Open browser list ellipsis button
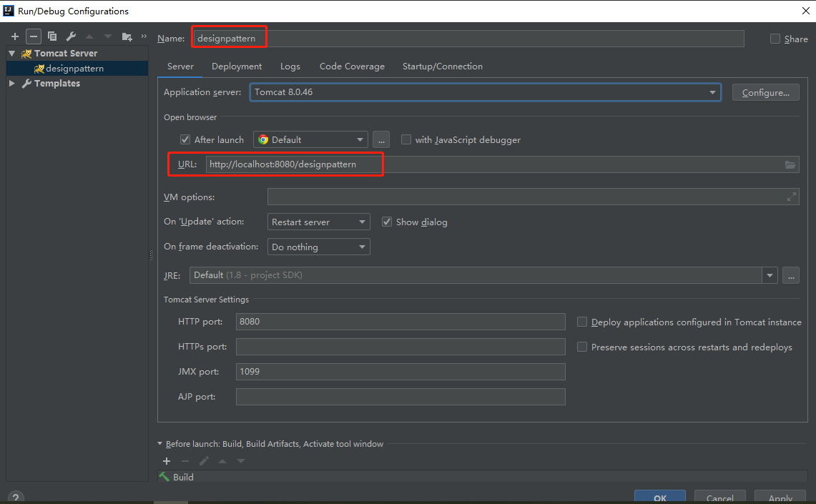 pos(381,139)
